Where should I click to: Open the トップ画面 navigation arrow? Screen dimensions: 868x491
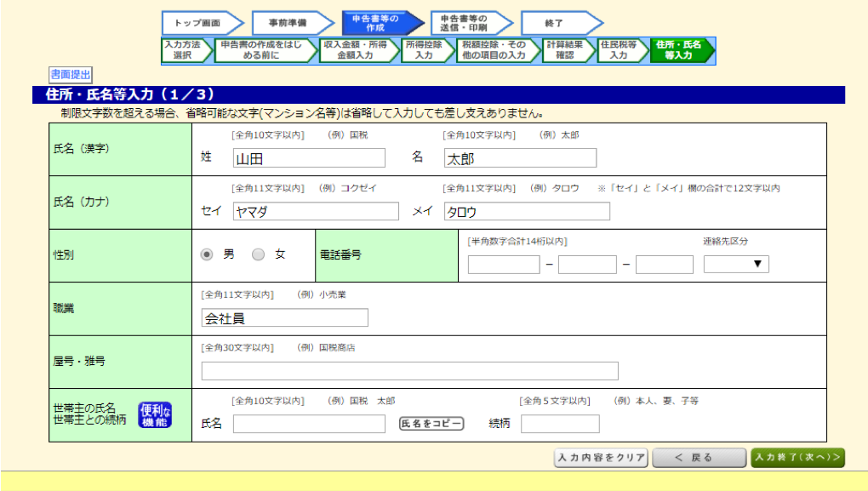pyautogui.click(x=199, y=23)
